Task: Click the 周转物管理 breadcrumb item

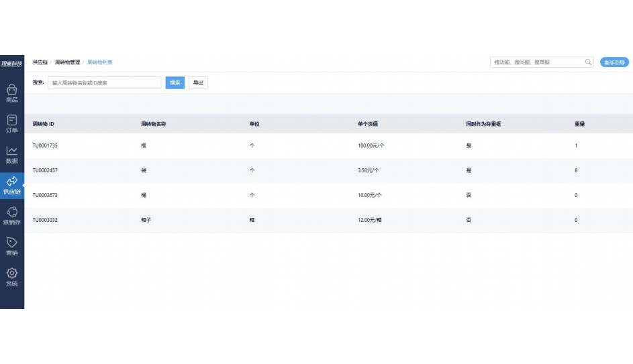Action: click(67, 62)
